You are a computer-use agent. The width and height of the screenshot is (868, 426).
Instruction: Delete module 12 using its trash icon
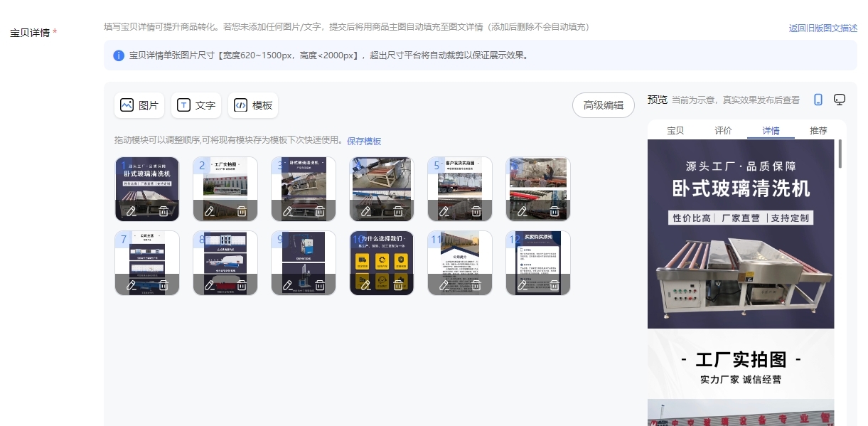[x=554, y=285]
